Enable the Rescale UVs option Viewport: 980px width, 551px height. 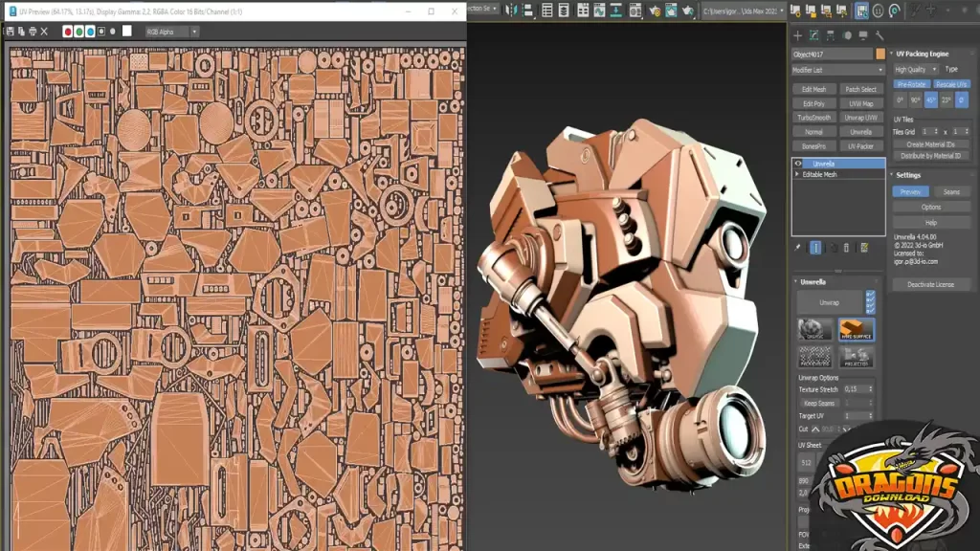coord(951,84)
